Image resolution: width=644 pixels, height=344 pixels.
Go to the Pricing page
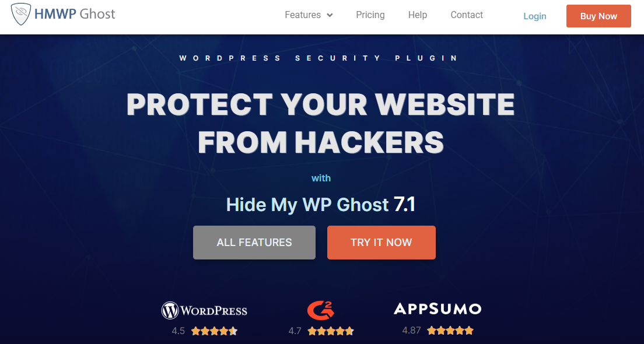pyautogui.click(x=370, y=15)
